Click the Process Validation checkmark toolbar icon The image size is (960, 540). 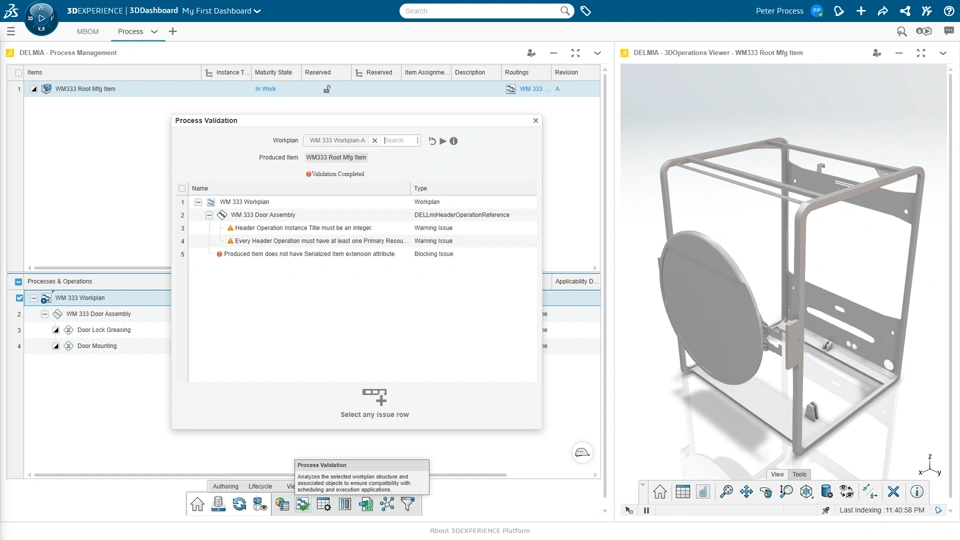pos(303,504)
